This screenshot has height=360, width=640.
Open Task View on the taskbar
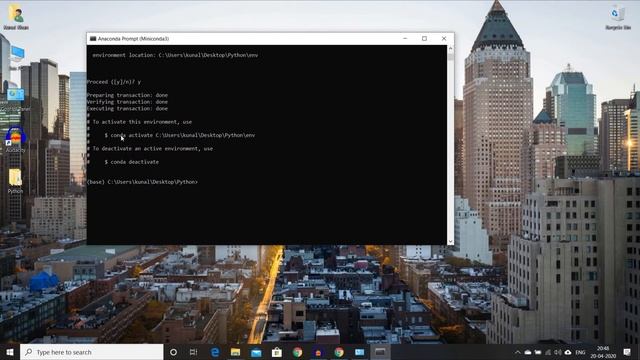pos(193,352)
